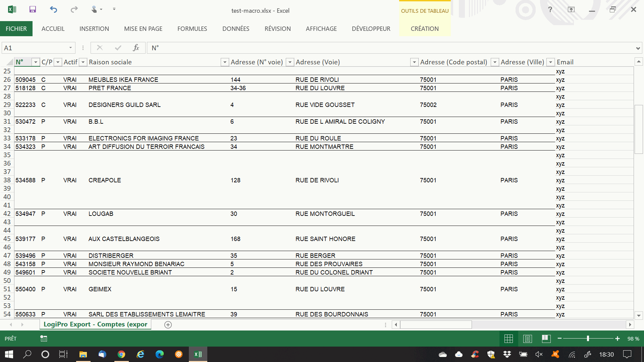Click the Undo arrow icon
The height and width of the screenshot is (362, 644).
pos(53,9)
